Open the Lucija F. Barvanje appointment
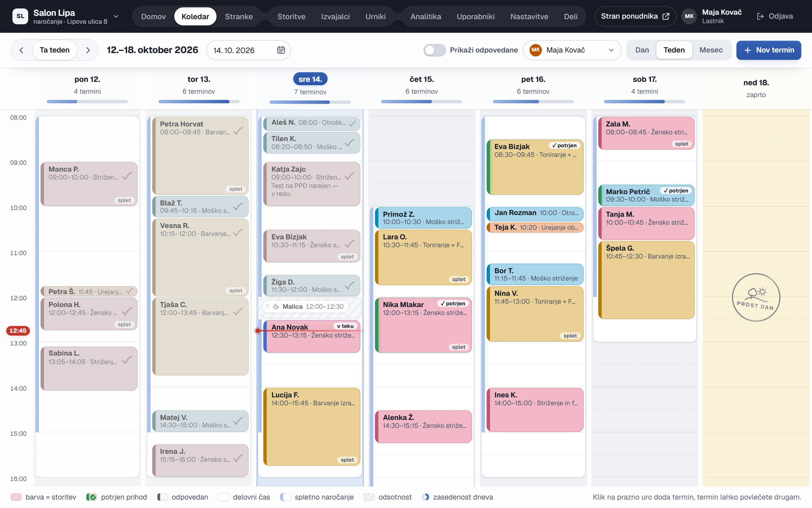The width and height of the screenshot is (812, 508). (x=312, y=426)
